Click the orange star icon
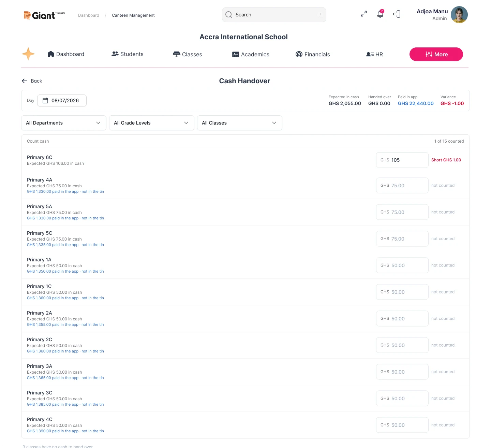 tap(28, 54)
